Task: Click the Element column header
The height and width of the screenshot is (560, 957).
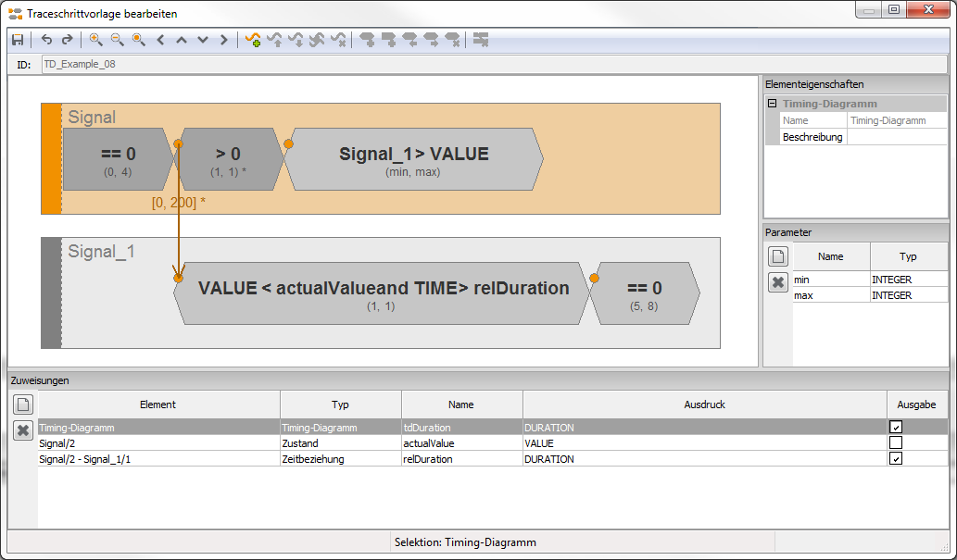Action: 158,404
